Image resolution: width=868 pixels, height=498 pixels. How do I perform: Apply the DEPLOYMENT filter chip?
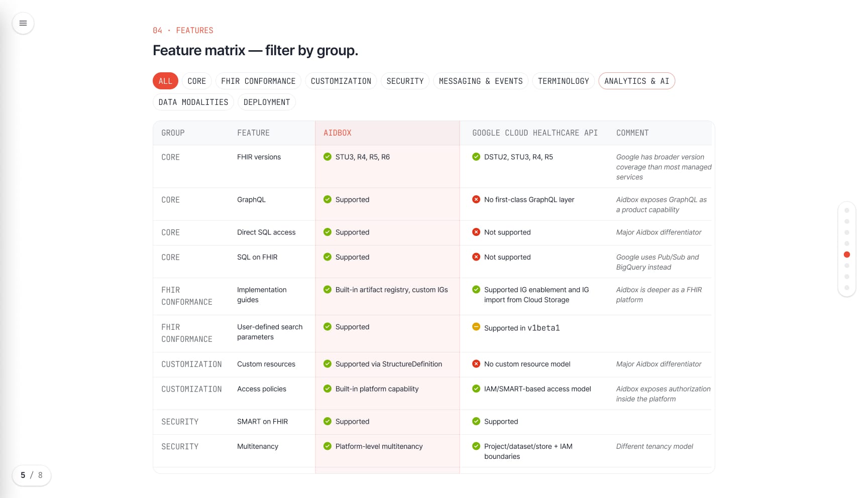[267, 102]
